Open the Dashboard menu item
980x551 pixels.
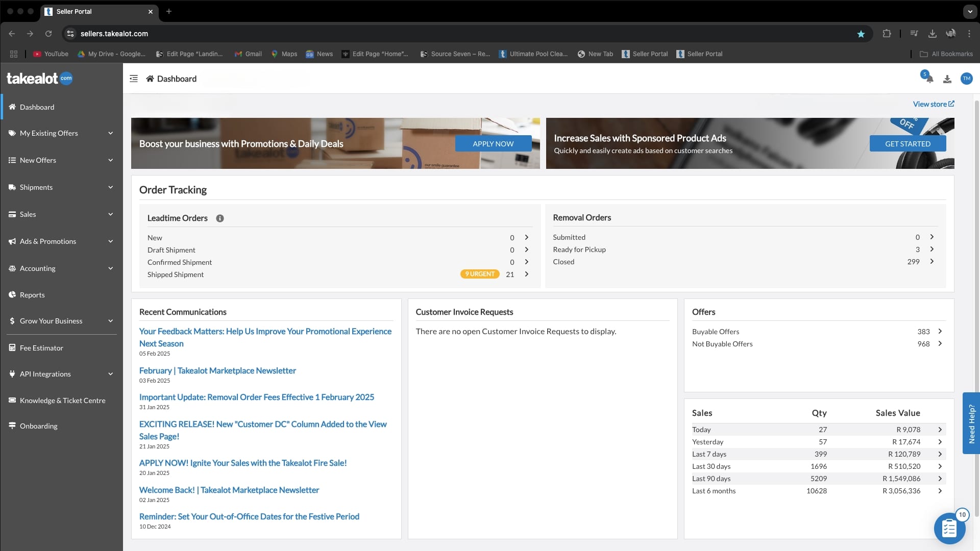[37, 107]
